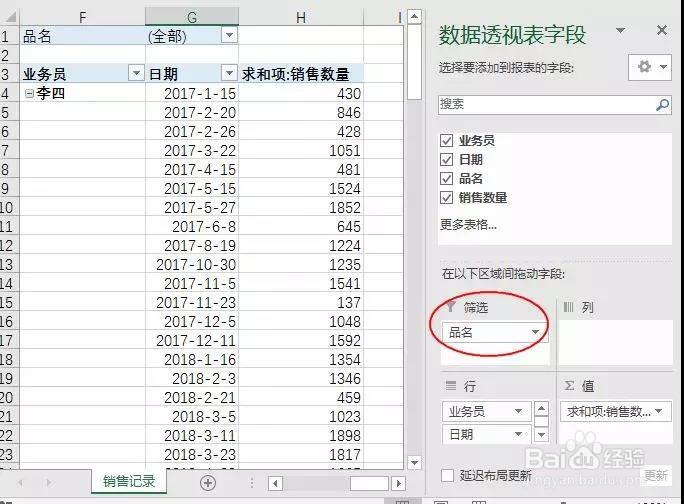Click the 更新 button
The width and height of the screenshot is (684, 504).
[656, 475]
